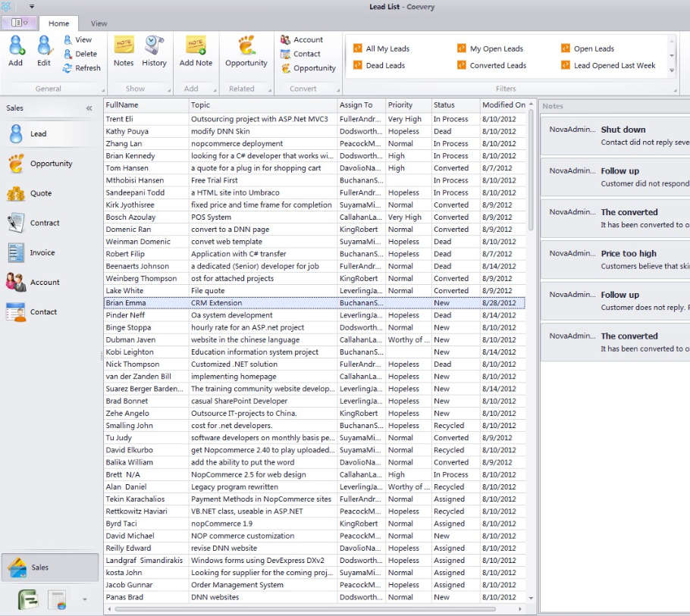Expand the Filters gallery dropdown arrow

click(672, 70)
